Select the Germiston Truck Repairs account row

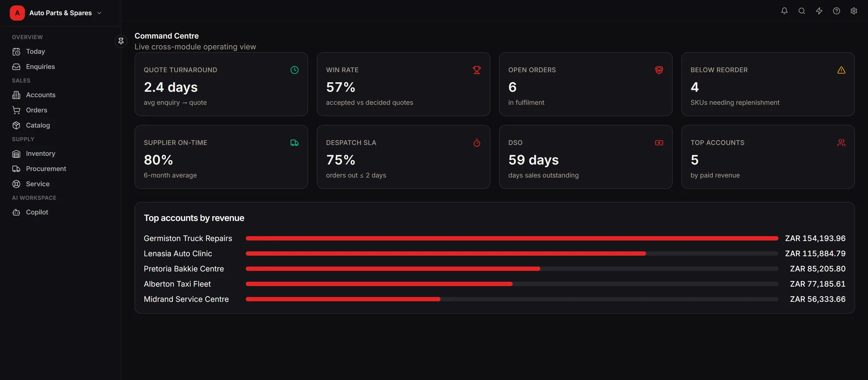[x=494, y=238]
